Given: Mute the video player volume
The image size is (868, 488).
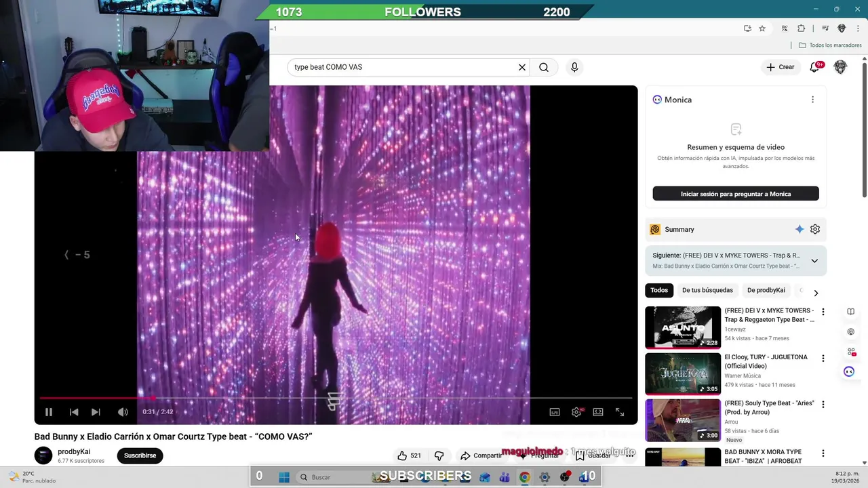Looking at the screenshot, I should [123, 412].
